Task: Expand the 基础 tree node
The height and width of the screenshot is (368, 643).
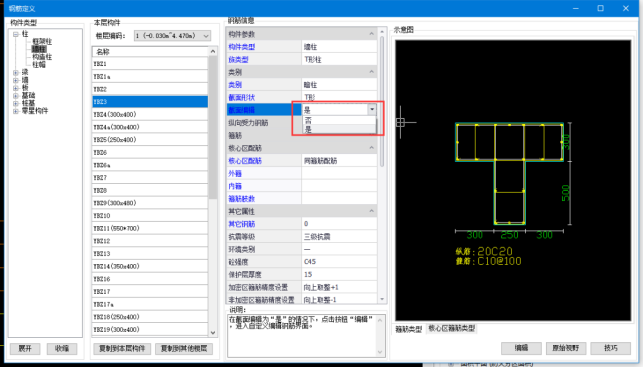Action: click(16, 96)
